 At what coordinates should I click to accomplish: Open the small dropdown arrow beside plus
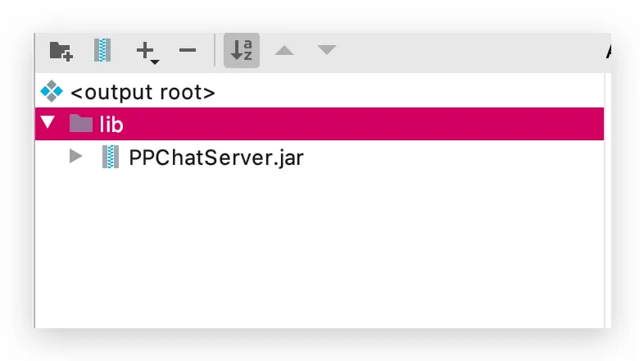[155, 62]
